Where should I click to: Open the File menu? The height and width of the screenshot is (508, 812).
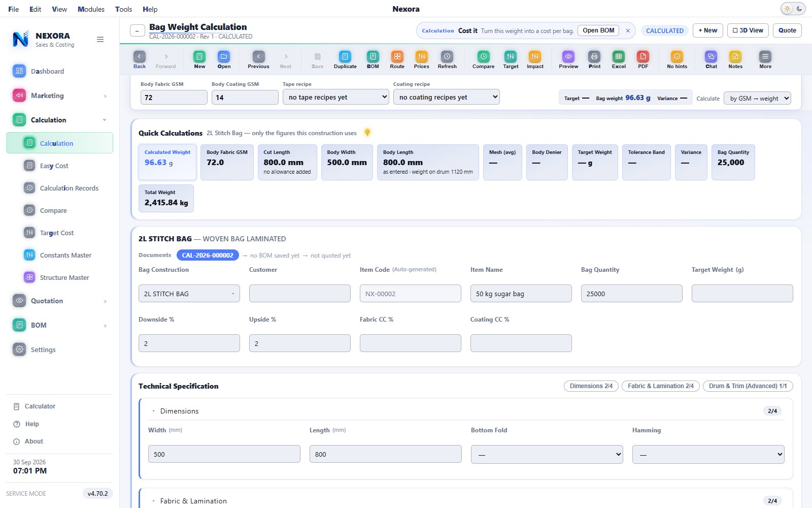(14, 9)
